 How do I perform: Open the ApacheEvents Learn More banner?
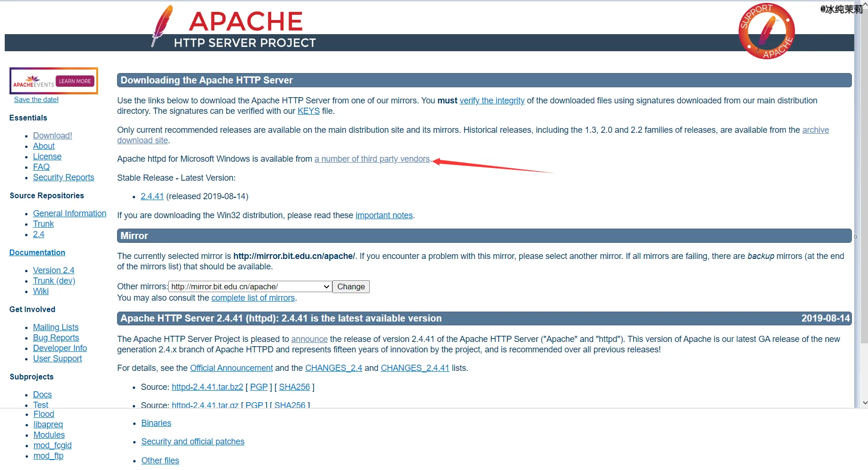(x=54, y=81)
